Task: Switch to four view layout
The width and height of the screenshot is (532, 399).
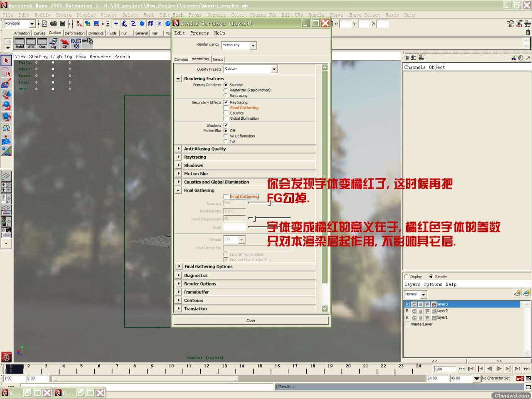Action: click(6, 187)
